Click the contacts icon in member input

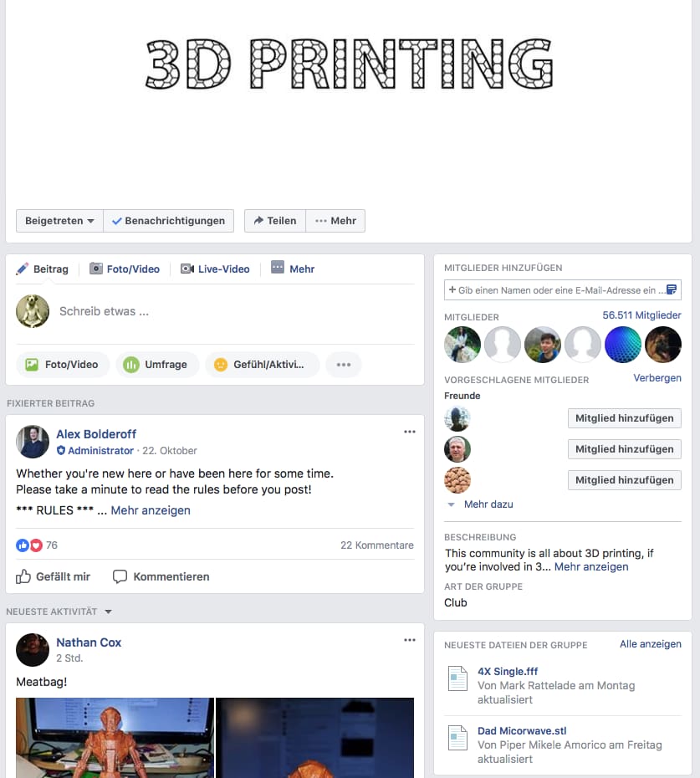click(672, 289)
